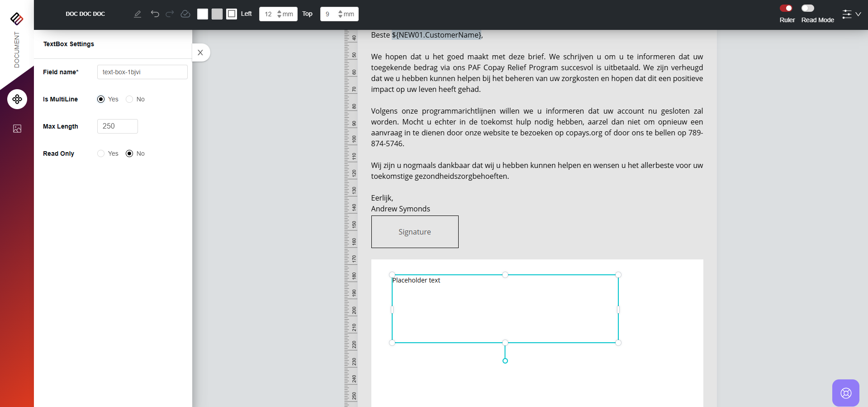Open the components panel in sidebar

tap(17, 99)
